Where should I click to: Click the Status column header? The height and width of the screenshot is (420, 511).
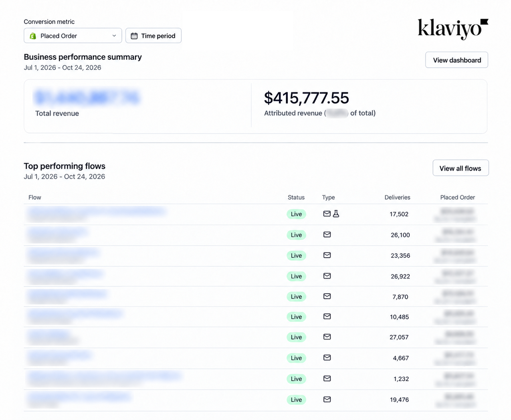[296, 197]
